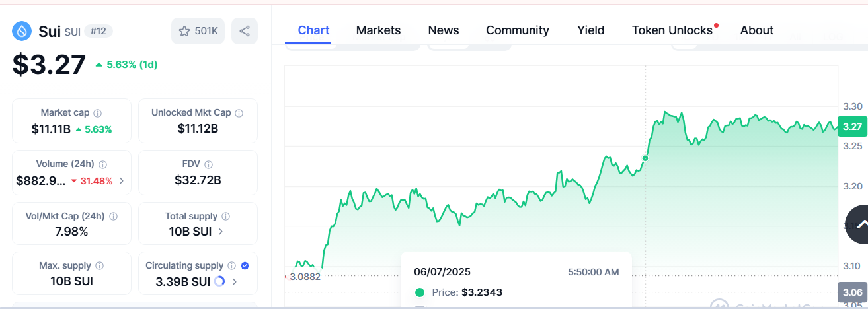The width and height of the screenshot is (868, 309).
Task: Click the 10B SUI max supply value
Action: tap(72, 281)
